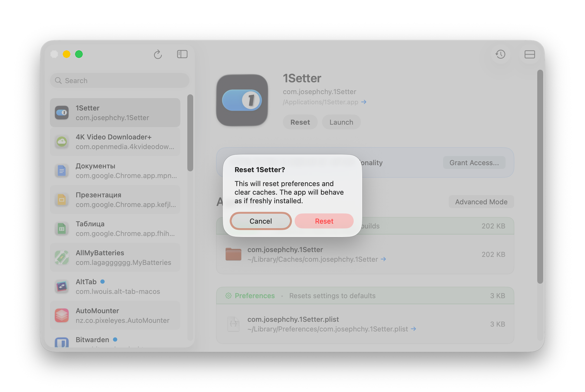Toggle the sidebar panel icon
Screen dimensions: 585x392
pyautogui.click(x=182, y=54)
